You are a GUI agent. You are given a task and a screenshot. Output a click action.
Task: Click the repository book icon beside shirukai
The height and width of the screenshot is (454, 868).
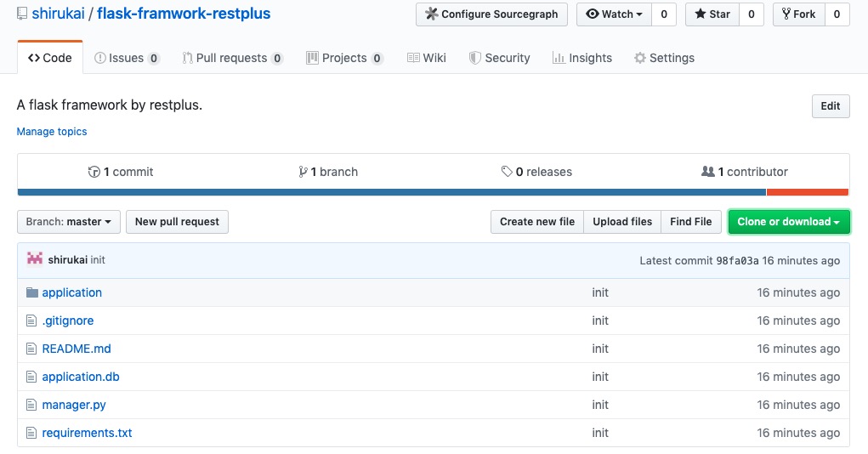pos(21,14)
